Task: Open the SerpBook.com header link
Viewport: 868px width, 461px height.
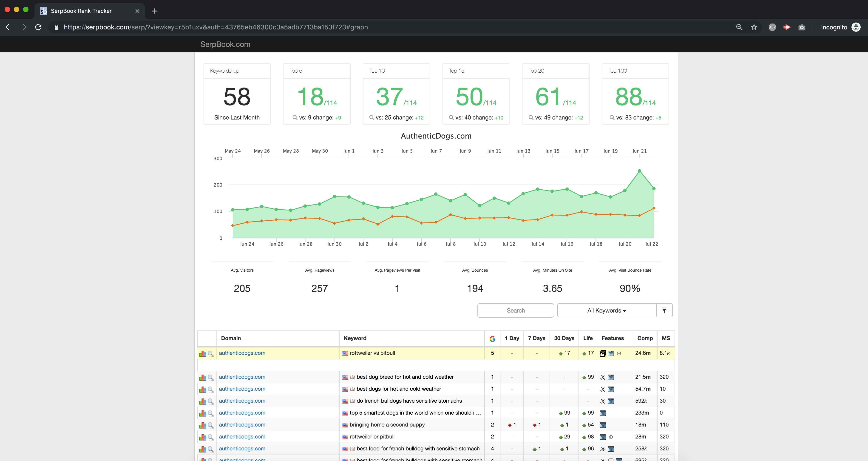Action: click(x=225, y=44)
